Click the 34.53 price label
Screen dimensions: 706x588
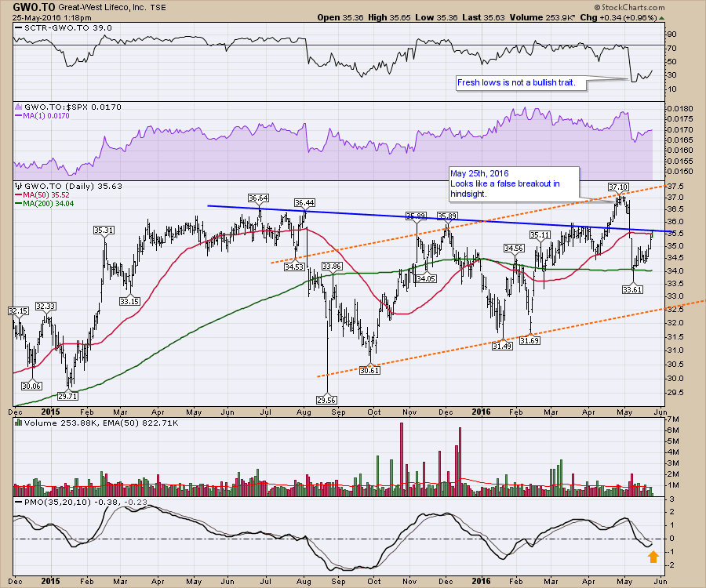(x=294, y=267)
